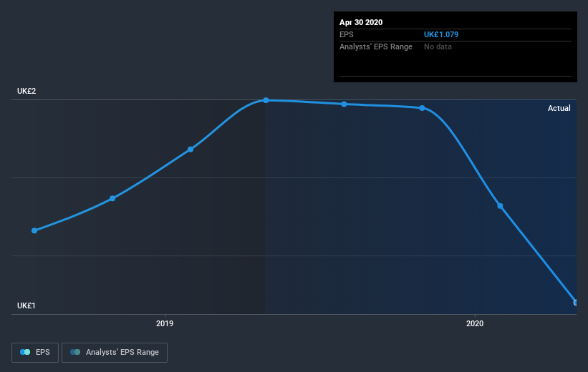Click the UK£1 y-axis label
Screen dimensions: 588x372
tap(26, 305)
